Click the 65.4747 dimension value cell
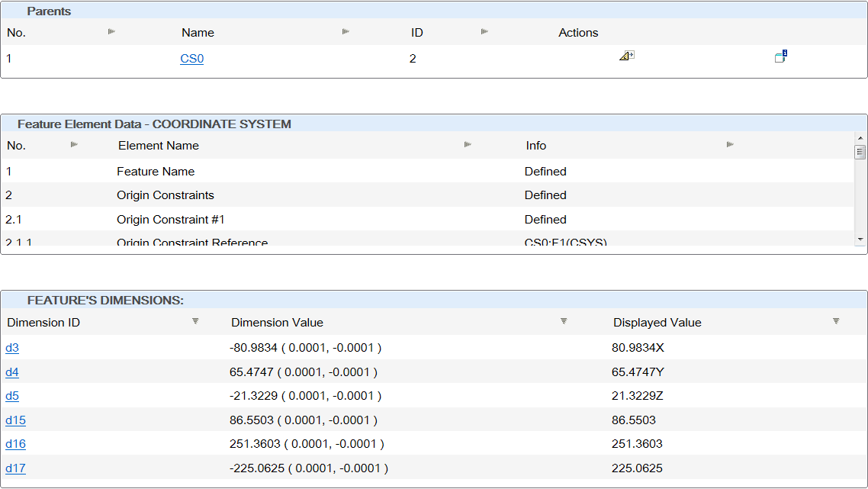The height and width of the screenshot is (489, 868). [304, 372]
